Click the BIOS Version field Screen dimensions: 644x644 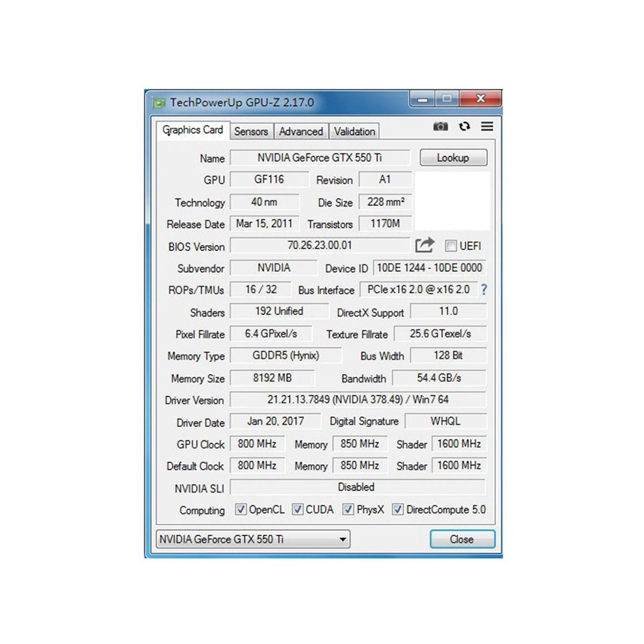(x=320, y=246)
